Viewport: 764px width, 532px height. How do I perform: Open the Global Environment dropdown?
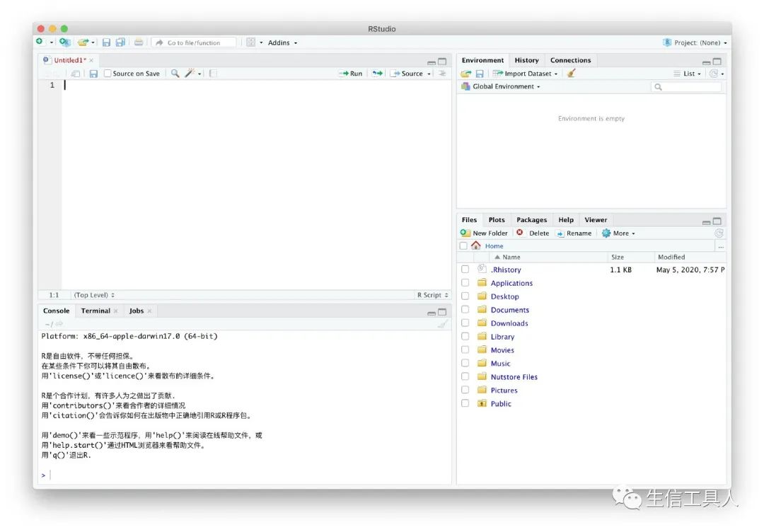point(500,86)
